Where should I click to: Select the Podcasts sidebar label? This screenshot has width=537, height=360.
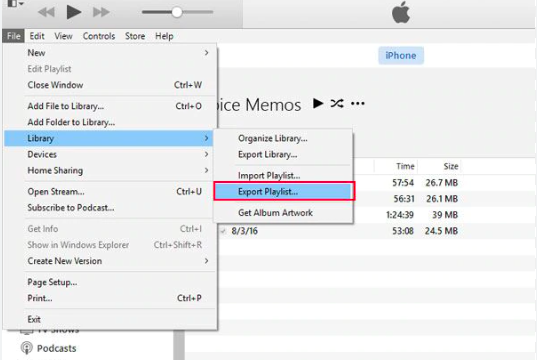[x=57, y=348]
